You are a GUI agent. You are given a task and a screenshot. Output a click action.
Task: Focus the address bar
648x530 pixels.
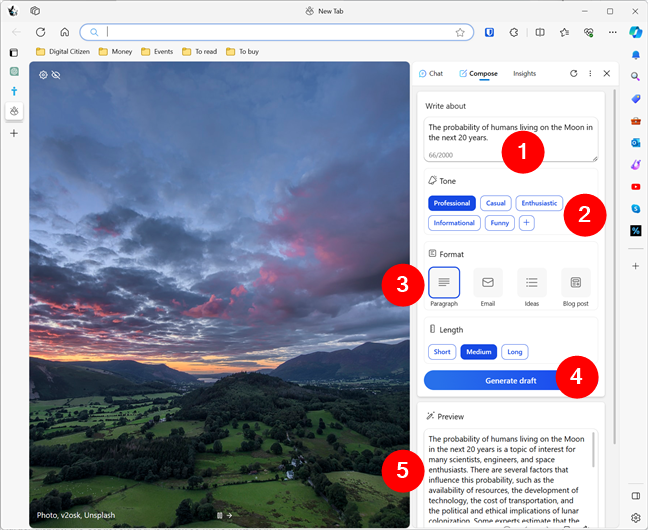pyautogui.click(x=276, y=32)
